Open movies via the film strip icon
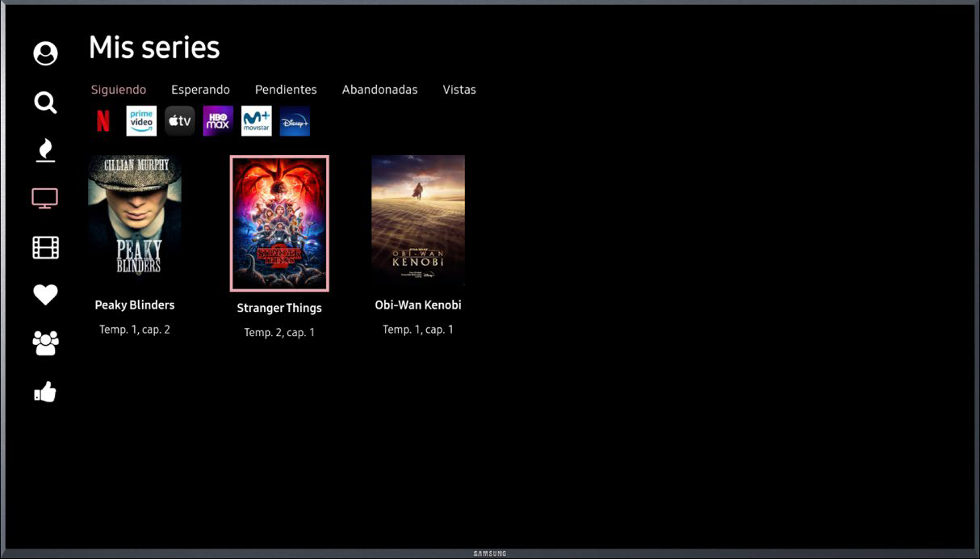This screenshot has width=980, height=559. click(x=45, y=247)
